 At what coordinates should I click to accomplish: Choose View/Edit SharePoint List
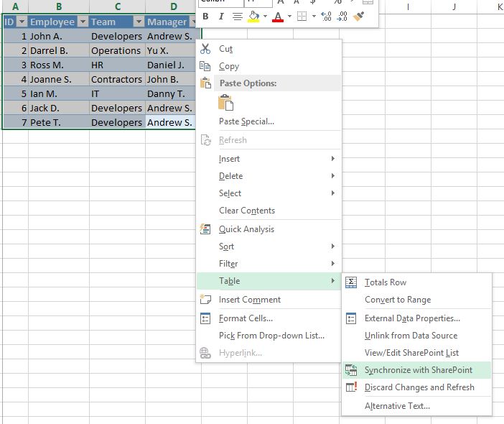click(411, 353)
